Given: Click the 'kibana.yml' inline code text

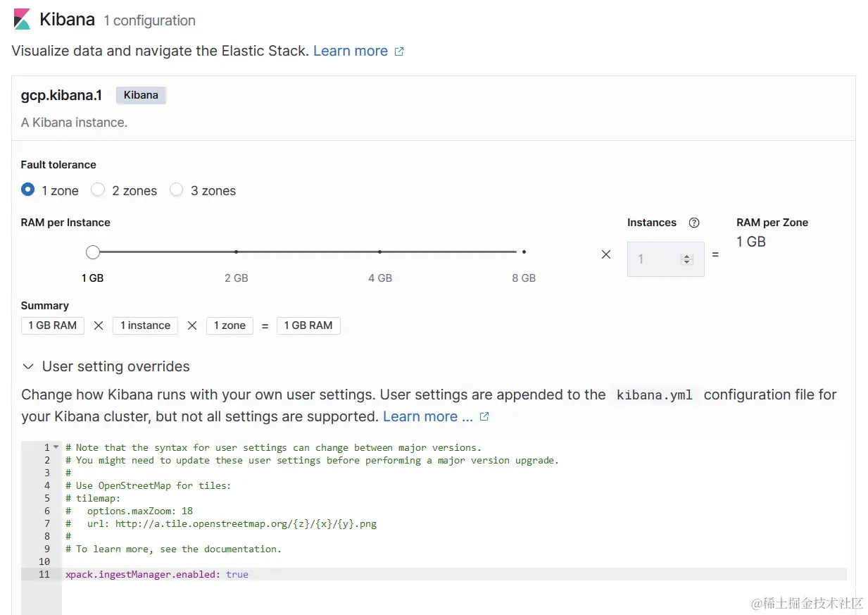Looking at the screenshot, I should [655, 395].
